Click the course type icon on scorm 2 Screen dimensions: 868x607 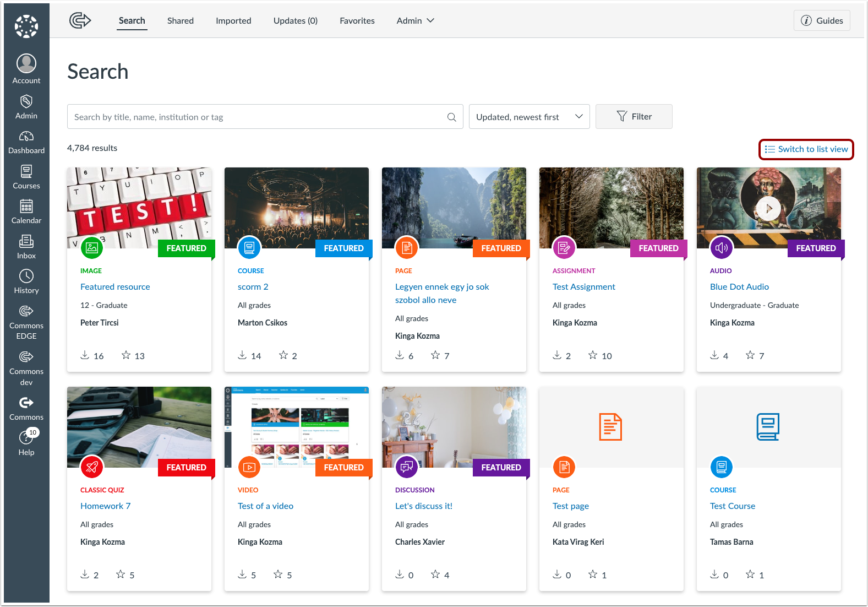tap(249, 248)
